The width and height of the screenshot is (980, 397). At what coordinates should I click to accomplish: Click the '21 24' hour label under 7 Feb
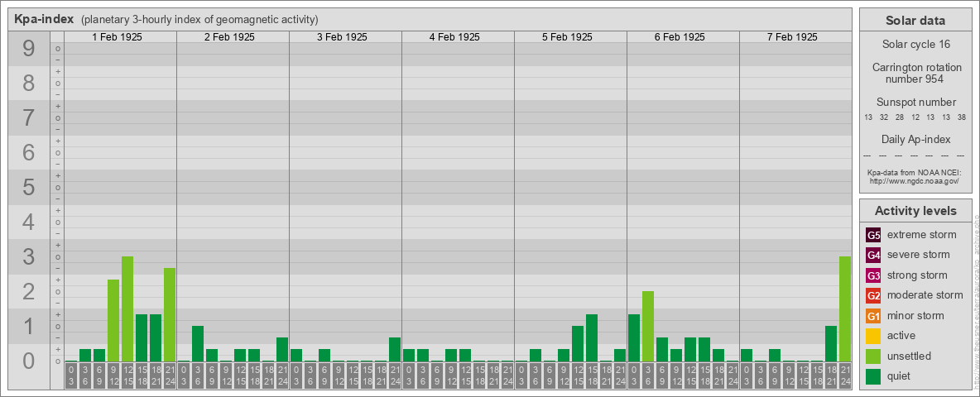844,376
